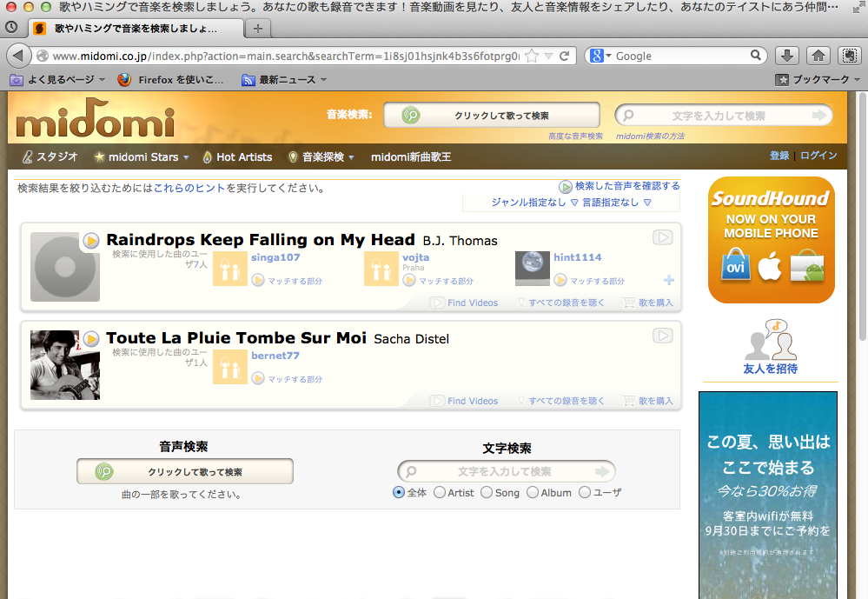Select the 全体 radio button
This screenshot has height=599, width=868.
[399, 492]
